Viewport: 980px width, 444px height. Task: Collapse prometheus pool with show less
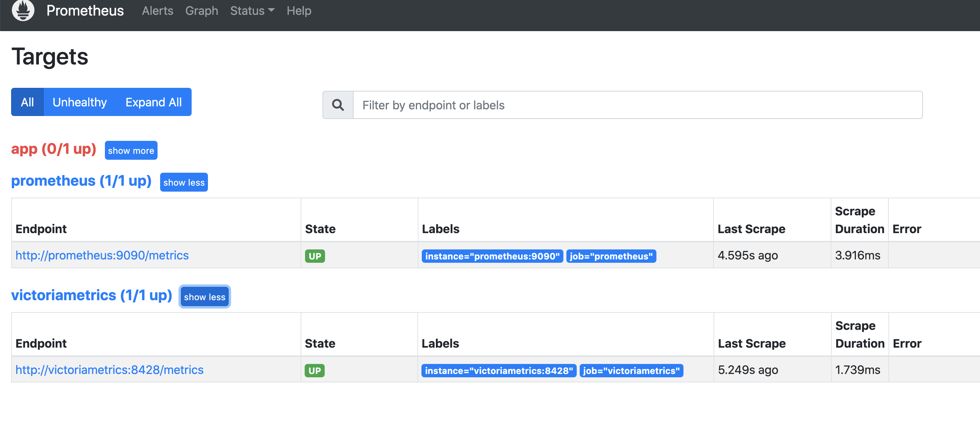(184, 183)
